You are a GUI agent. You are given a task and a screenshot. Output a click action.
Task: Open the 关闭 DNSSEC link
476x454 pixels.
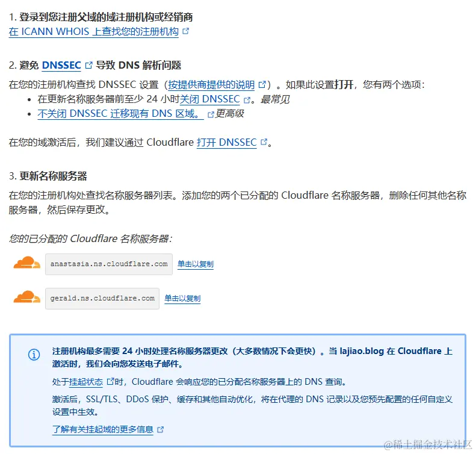click(x=210, y=99)
